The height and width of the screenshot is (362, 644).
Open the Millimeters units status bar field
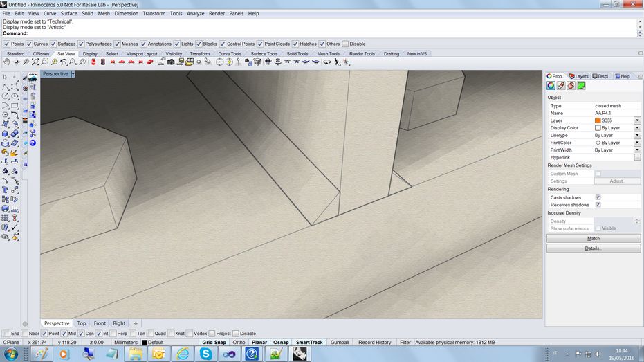(126, 343)
